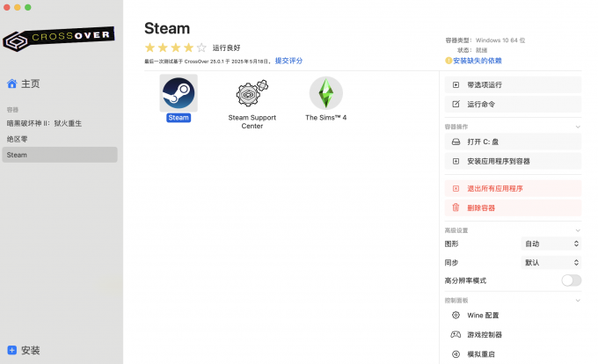Select the 暗黑破坏神 II container

tap(44, 123)
